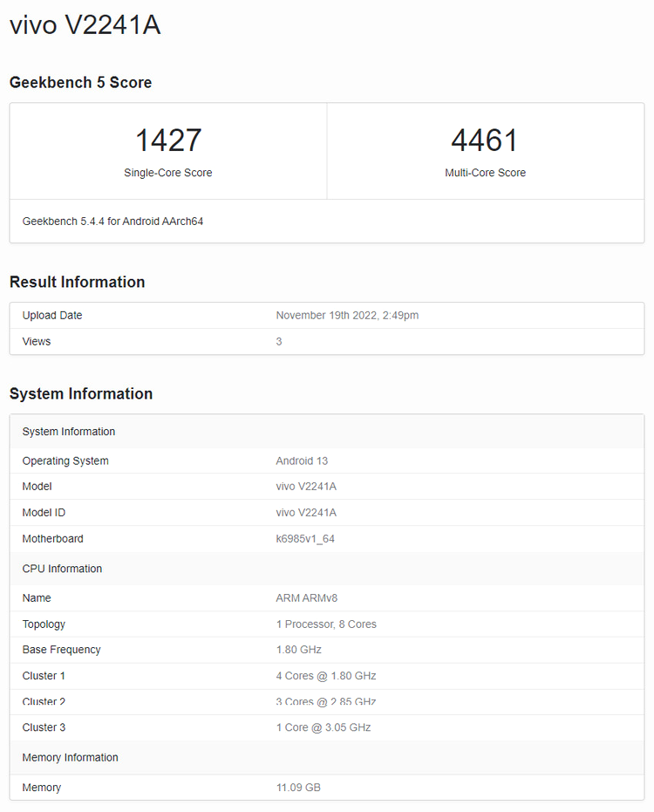654x812 pixels.
Task: Click the Memory Information section header
Action: (327, 758)
